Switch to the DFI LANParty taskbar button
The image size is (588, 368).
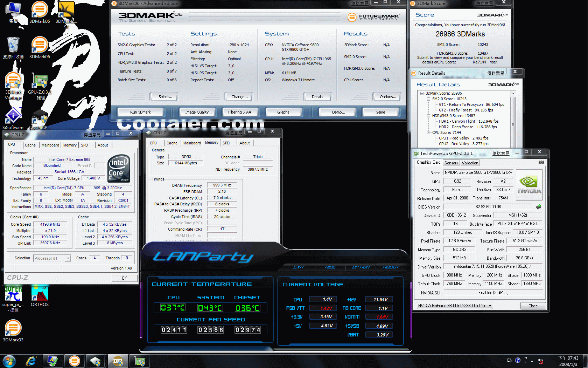coord(118,361)
